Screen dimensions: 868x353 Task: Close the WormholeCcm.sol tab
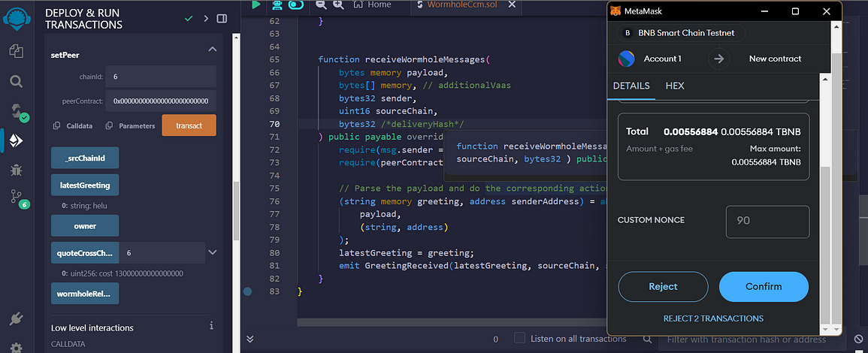[512, 5]
